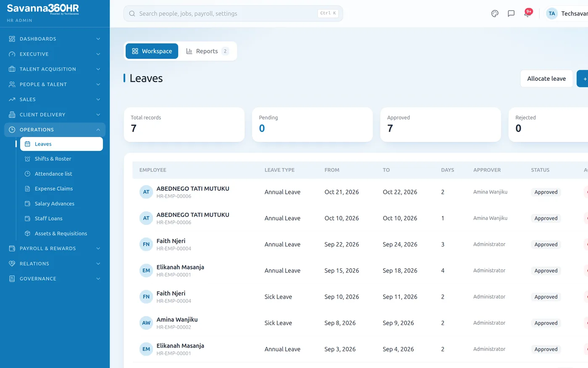Expand the Executive section chevron
This screenshot has height=368, width=588.
(x=98, y=54)
